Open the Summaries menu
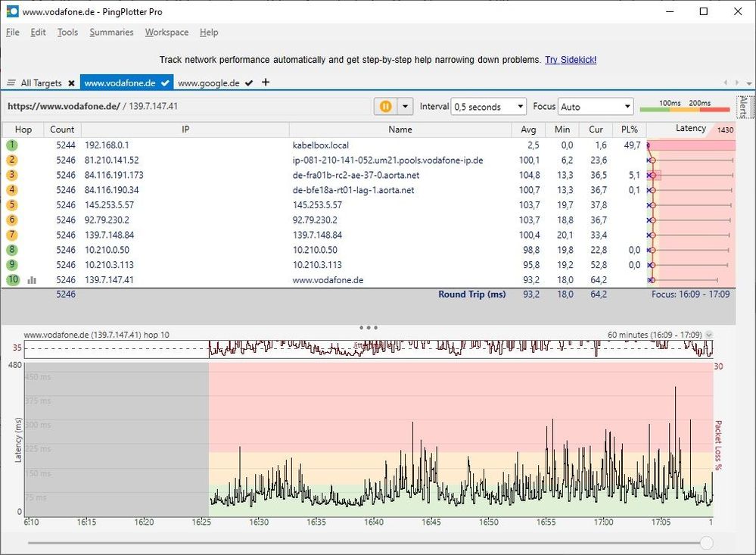The width and height of the screenshot is (756, 555). (x=111, y=33)
